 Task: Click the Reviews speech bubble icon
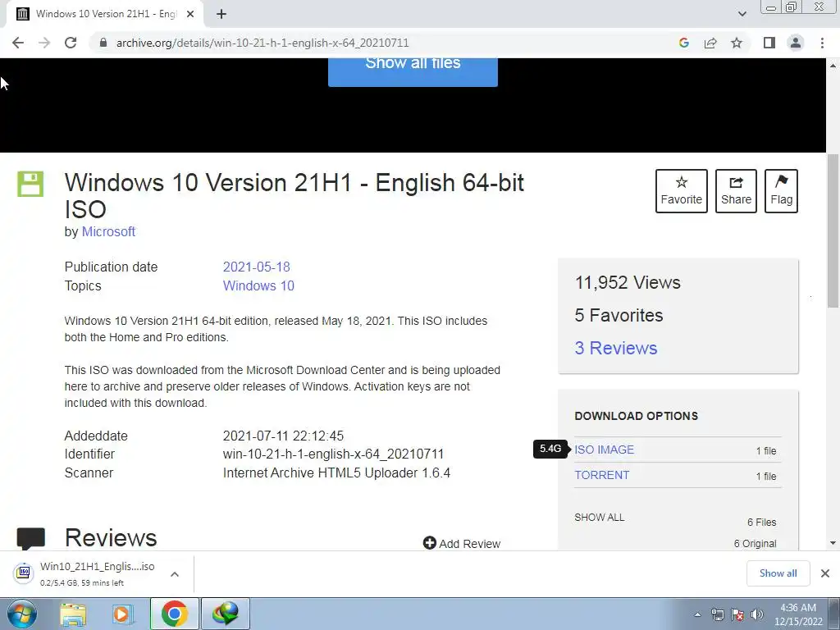tap(30, 538)
